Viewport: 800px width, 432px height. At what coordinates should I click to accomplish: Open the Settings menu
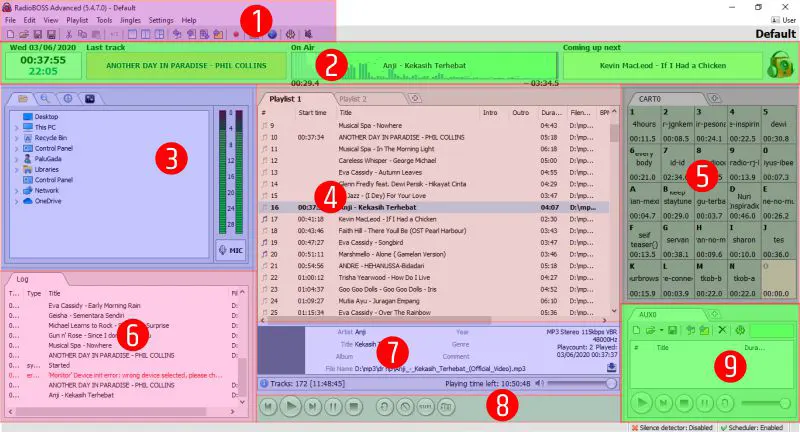pyautogui.click(x=160, y=20)
